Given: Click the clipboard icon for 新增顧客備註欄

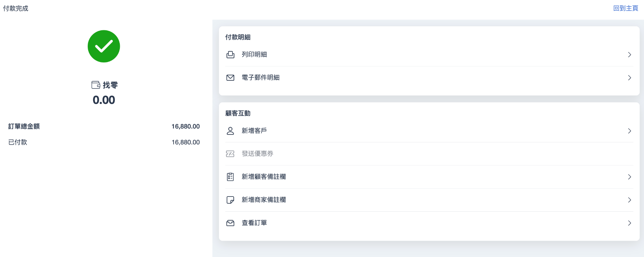Looking at the screenshot, I should [230, 177].
